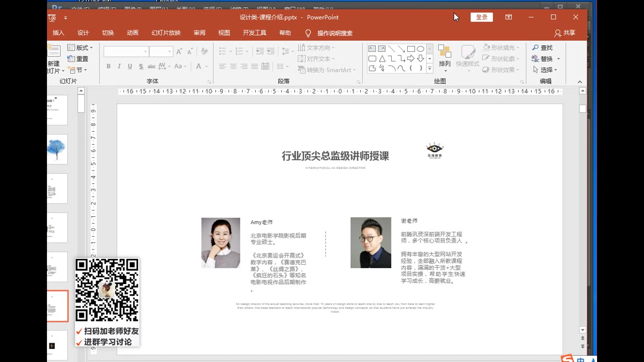Screen dimensions: 644x362
Task: Toggle center text alignment
Action: click(x=233, y=66)
